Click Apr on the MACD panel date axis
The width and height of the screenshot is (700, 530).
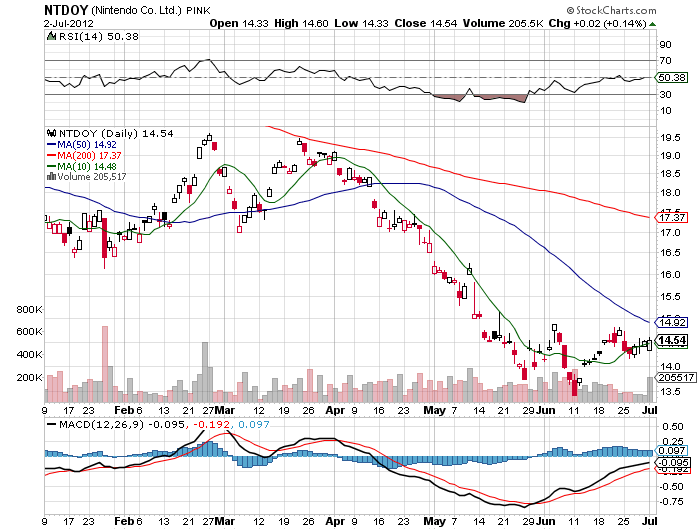335,521
